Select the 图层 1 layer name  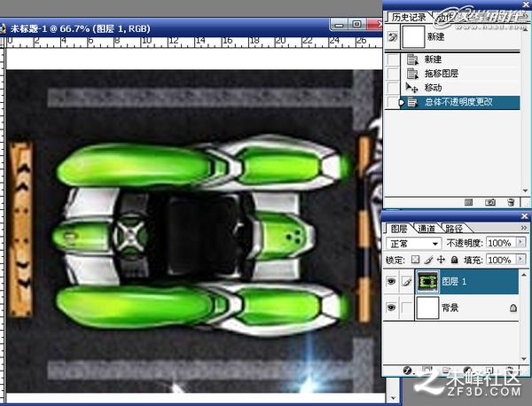454,281
